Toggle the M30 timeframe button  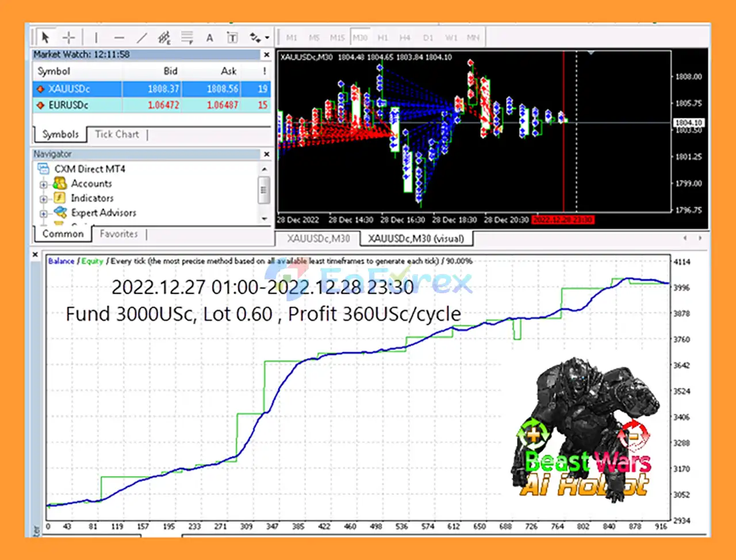pyautogui.click(x=360, y=38)
